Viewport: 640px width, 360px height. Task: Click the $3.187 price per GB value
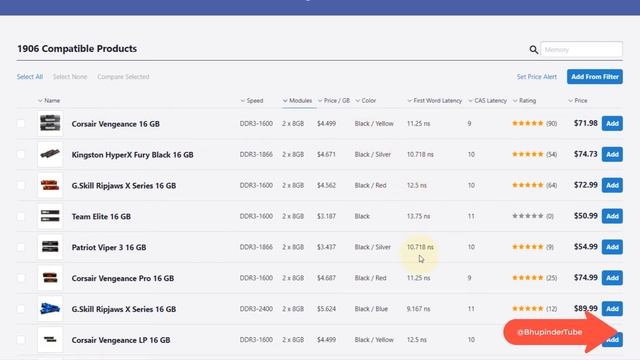pos(327,216)
